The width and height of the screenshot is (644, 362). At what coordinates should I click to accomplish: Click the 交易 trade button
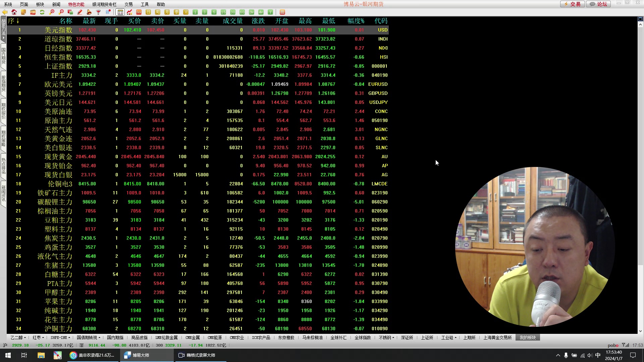click(x=573, y=4)
